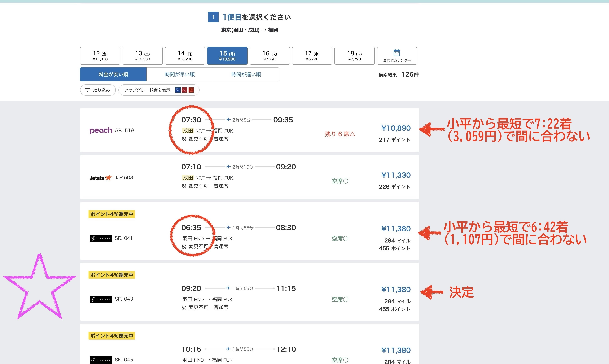Viewport: 609px width, 364px height.
Task: Sort by earliest time (時間が早い順)
Action: tap(180, 74)
